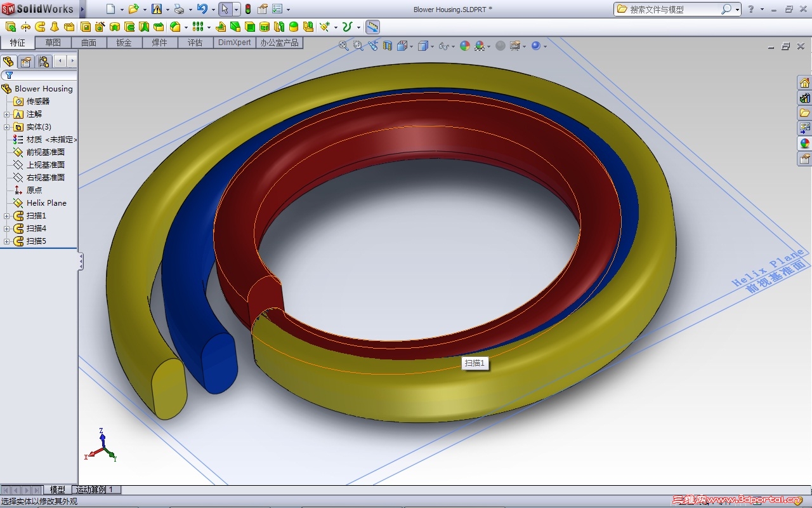Open the search box dropdown arrow
Image resolution: width=812 pixels, height=508 pixels.
(x=737, y=10)
